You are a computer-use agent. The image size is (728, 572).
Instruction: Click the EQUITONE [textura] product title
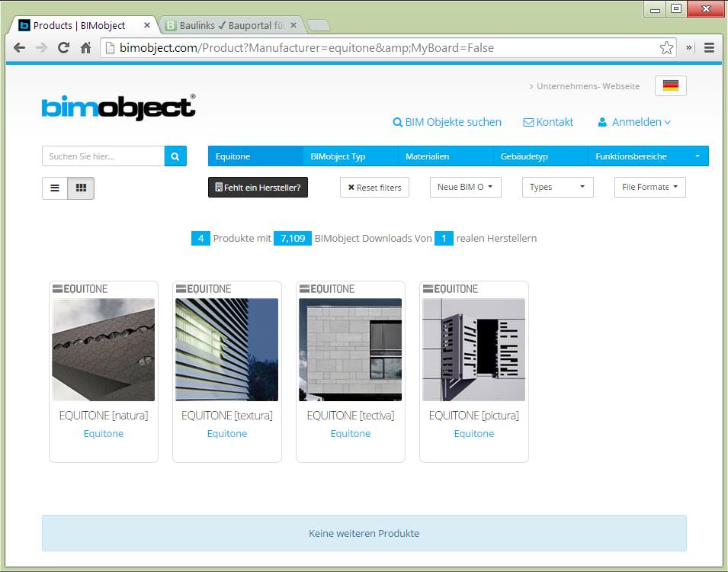point(227,416)
